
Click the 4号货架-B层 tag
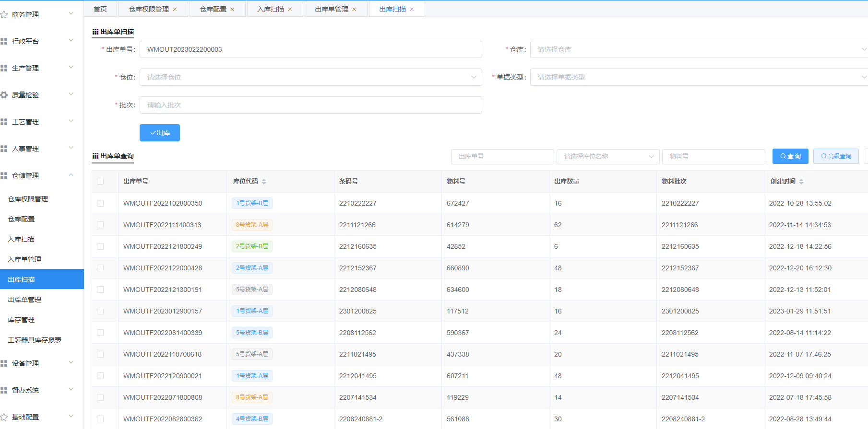252,419
